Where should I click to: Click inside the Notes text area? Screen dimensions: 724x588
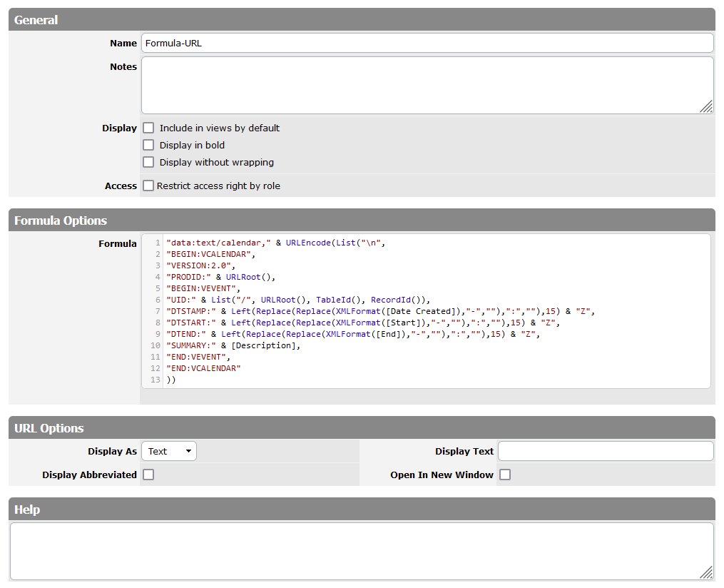[427, 85]
